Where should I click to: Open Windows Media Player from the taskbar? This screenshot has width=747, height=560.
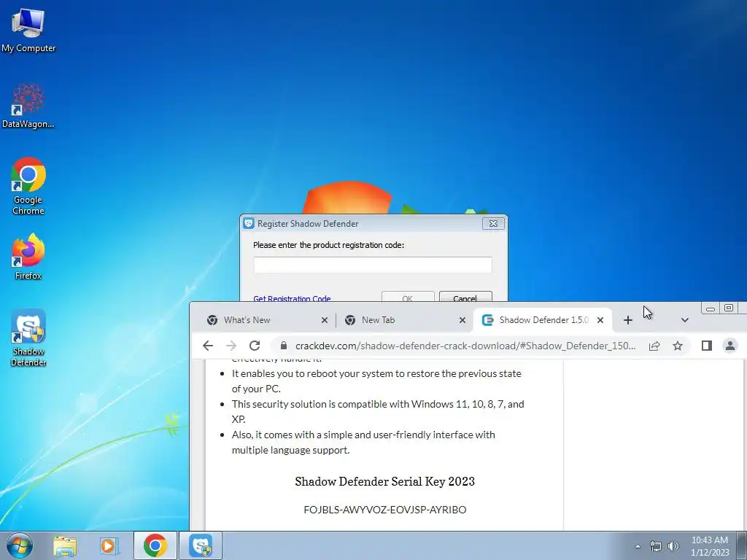tap(109, 545)
